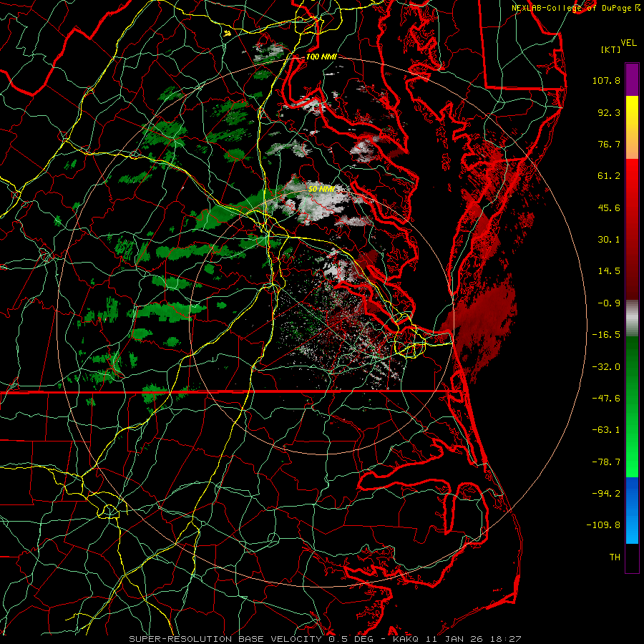Screen dimensions: 644x644
Task: Select the 76.7 scale value
Action: (x=609, y=144)
